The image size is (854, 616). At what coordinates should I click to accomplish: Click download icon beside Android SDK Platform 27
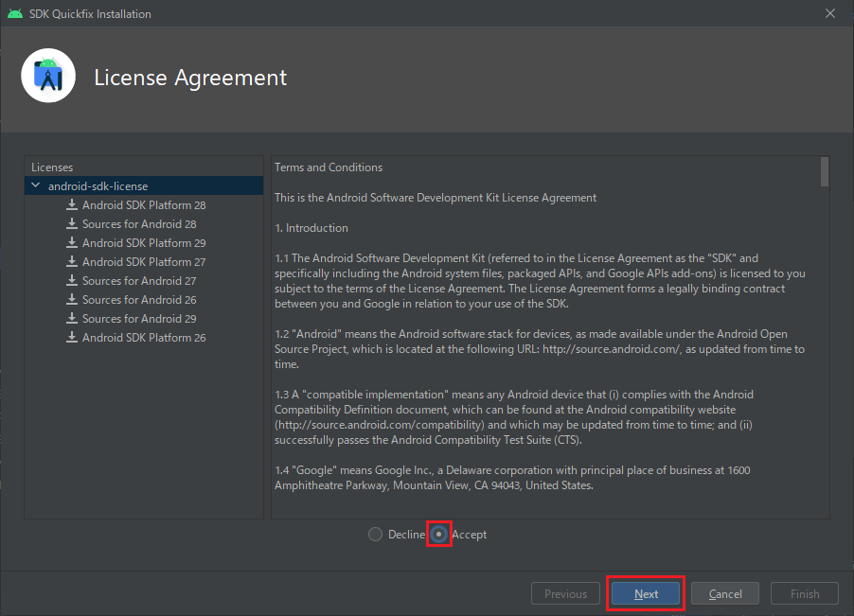click(71, 262)
